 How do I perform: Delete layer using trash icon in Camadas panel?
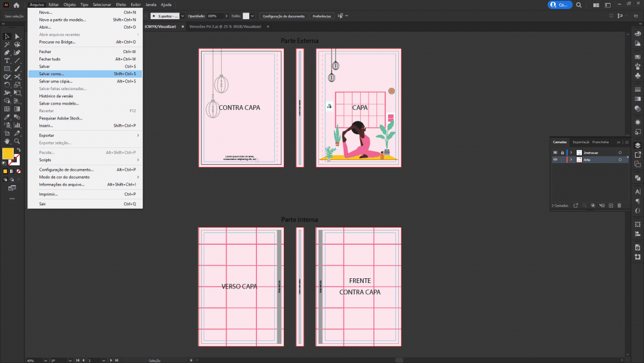click(x=619, y=205)
